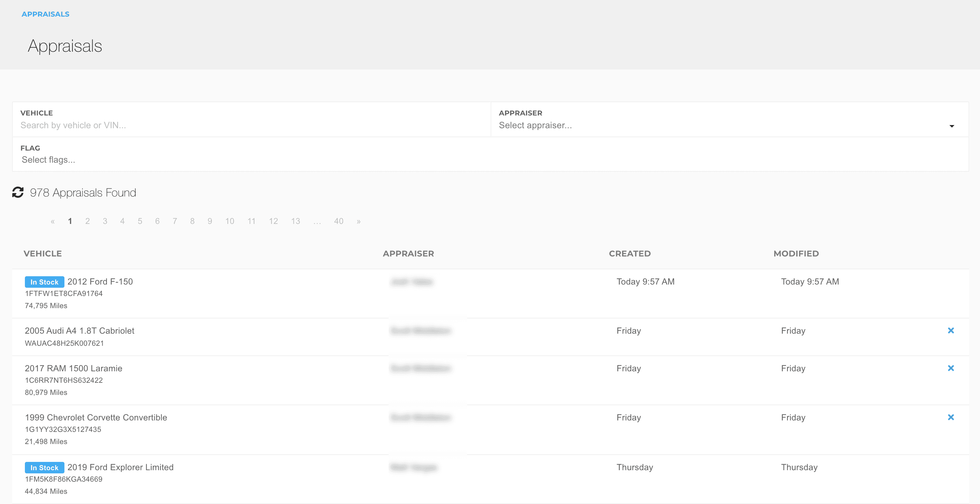This screenshot has height=504, width=980.
Task: Open the 2012 Ford F-150 appraisal
Action: tap(100, 281)
